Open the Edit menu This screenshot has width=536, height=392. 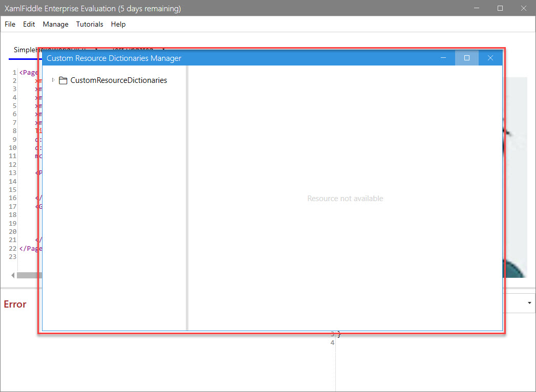(29, 24)
